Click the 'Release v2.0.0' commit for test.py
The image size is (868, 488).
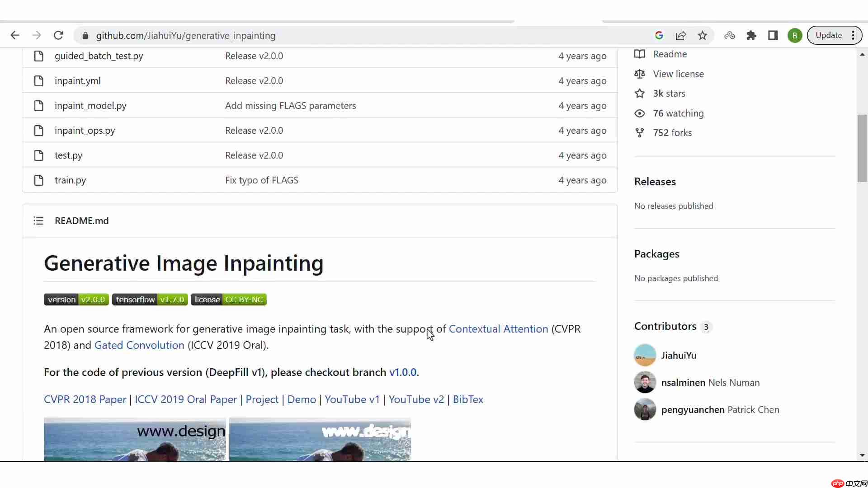(x=254, y=155)
